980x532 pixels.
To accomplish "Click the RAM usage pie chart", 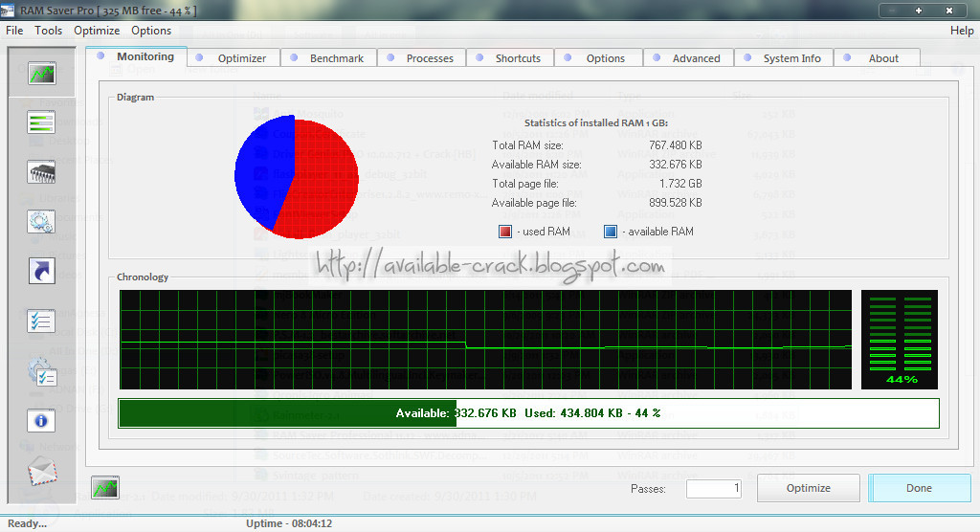I will pyautogui.click(x=297, y=179).
